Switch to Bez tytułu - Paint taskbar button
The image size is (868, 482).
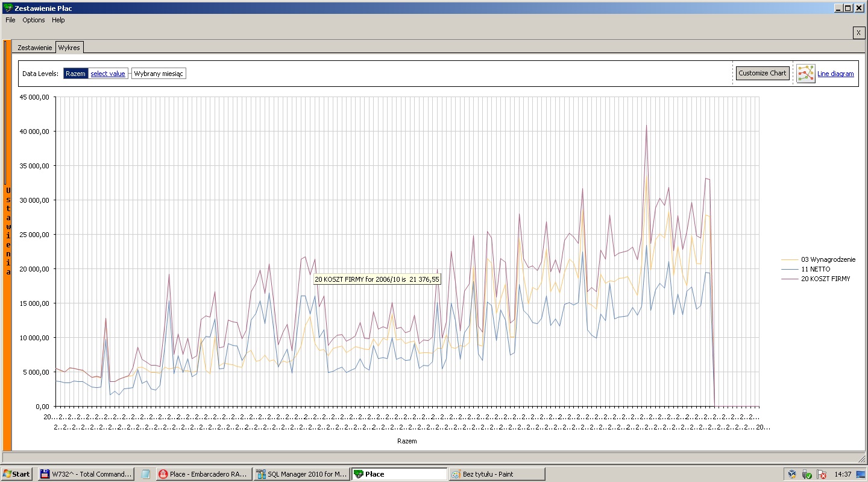pyautogui.click(x=497, y=474)
